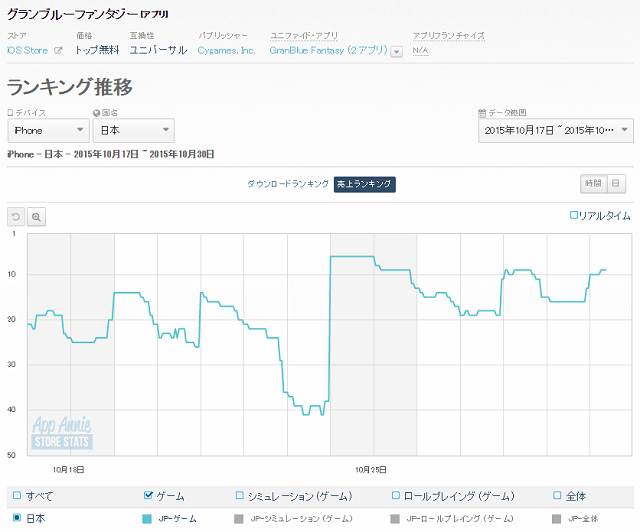Image resolution: width=640 pixels, height=532 pixels.
Task: Select the 売上ランキング tab
Action: [x=364, y=184]
